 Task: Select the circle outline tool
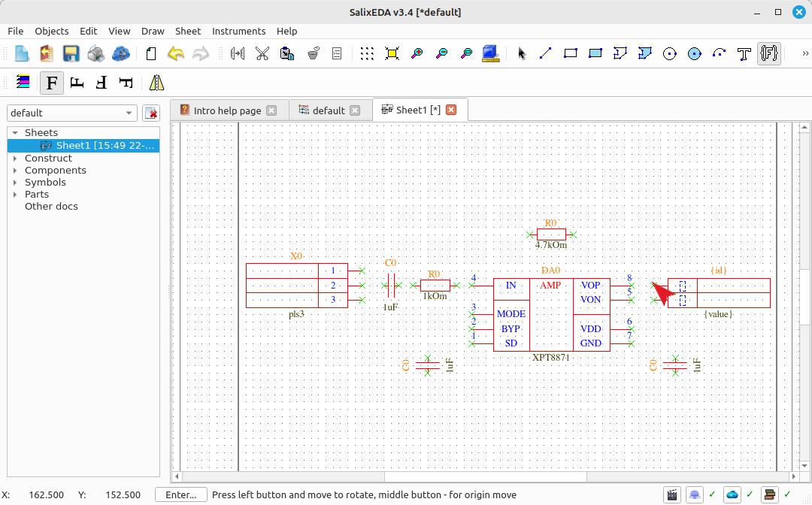point(670,54)
